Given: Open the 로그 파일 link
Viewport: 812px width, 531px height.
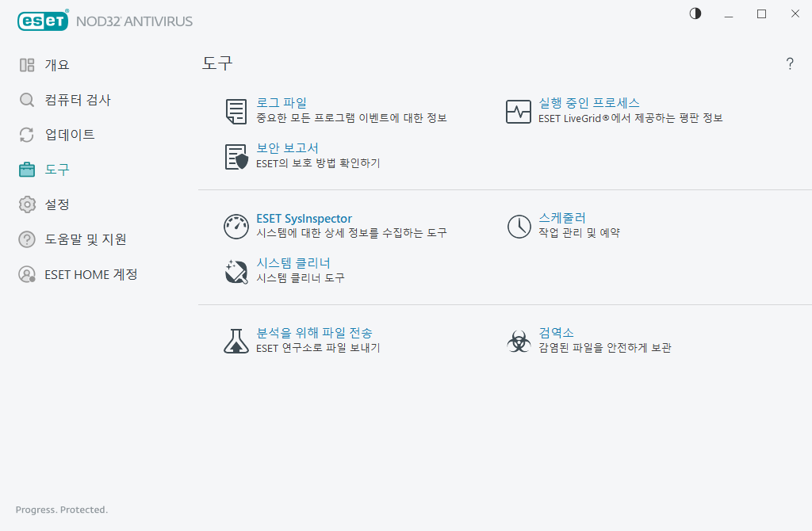Looking at the screenshot, I should (x=282, y=103).
